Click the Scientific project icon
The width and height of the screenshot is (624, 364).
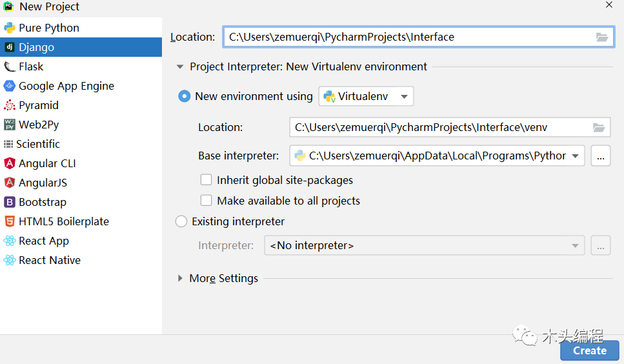pos(8,144)
